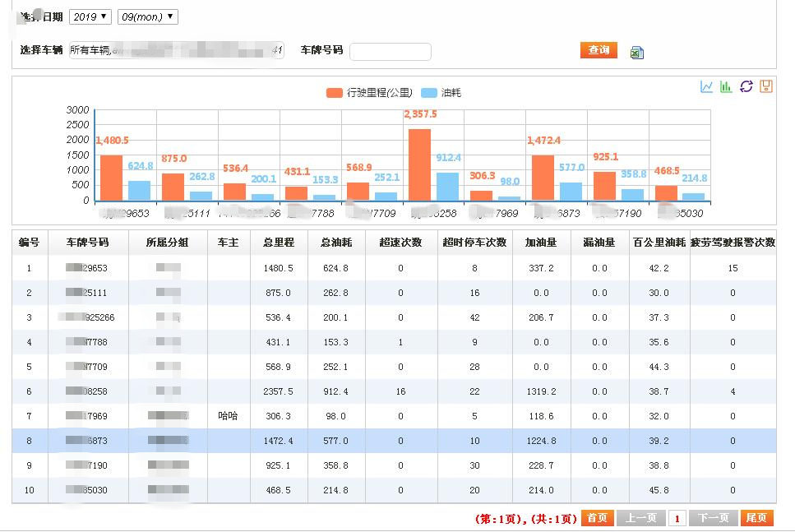Select fuel consumption cell 912.4
The width and height of the screenshot is (795, 532).
pyautogui.click(x=335, y=391)
